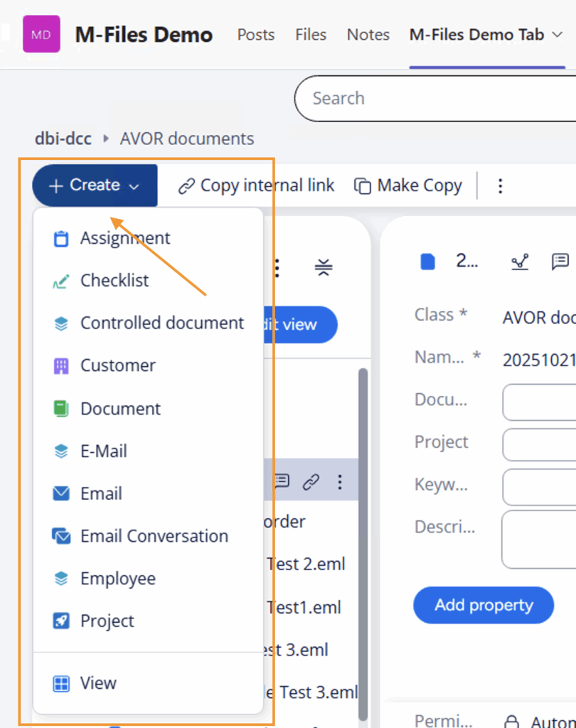
Task: Choose Employee from the Create menu
Action: pos(117,579)
